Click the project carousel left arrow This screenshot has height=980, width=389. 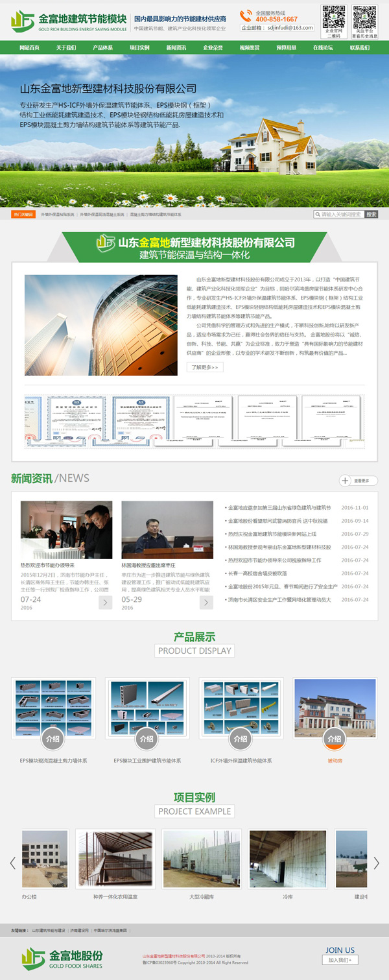pos(12,863)
